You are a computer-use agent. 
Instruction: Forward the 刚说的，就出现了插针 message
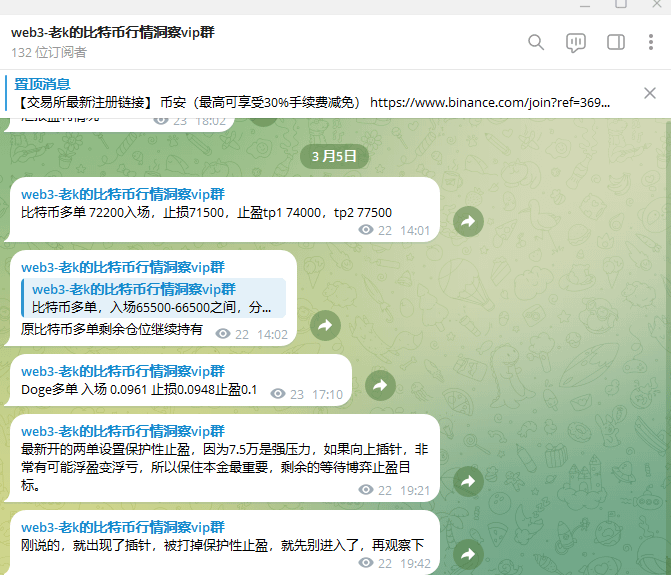[468, 554]
